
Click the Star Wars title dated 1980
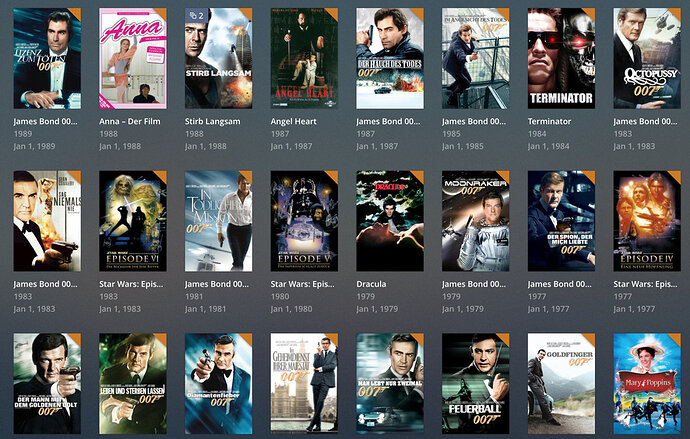pyautogui.click(x=303, y=284)
